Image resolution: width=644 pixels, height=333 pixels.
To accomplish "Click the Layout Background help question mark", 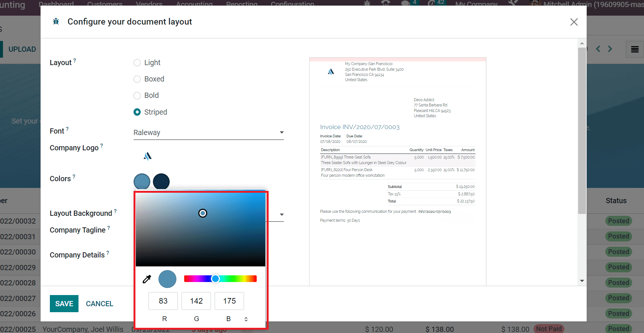I will point(115,211).
